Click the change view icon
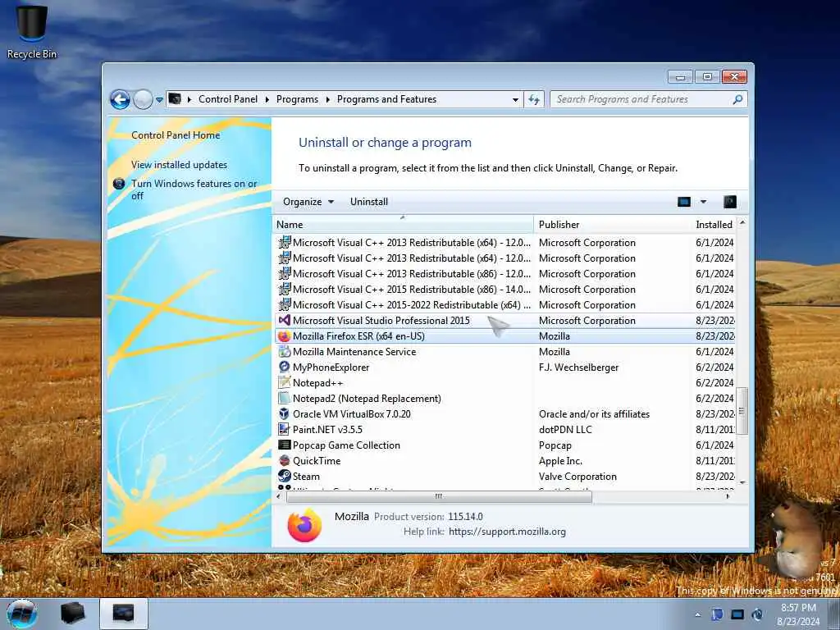840x630 pixels. (x=683, y=202)
